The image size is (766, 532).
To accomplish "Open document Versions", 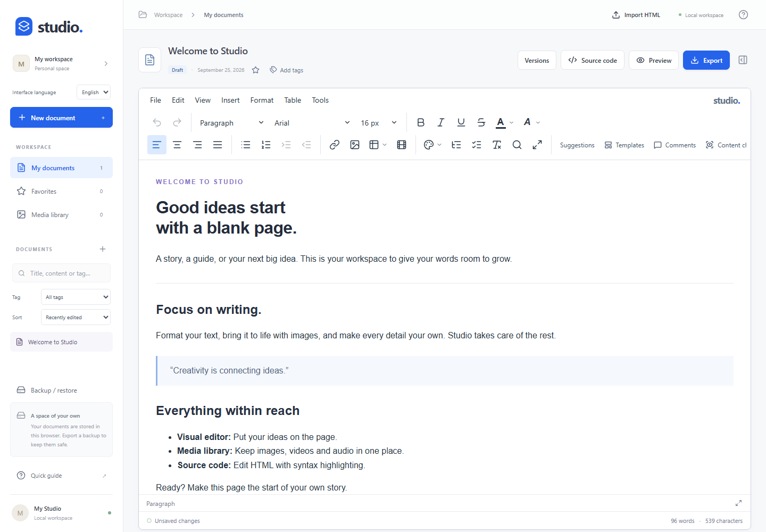I will click(537, 60).
